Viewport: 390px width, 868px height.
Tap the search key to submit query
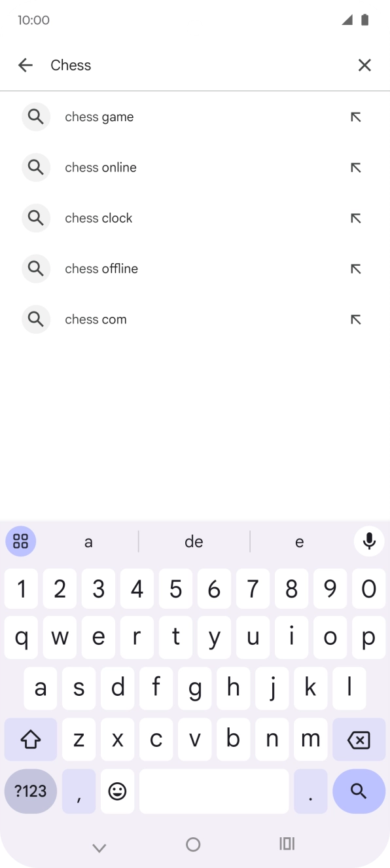359,791
